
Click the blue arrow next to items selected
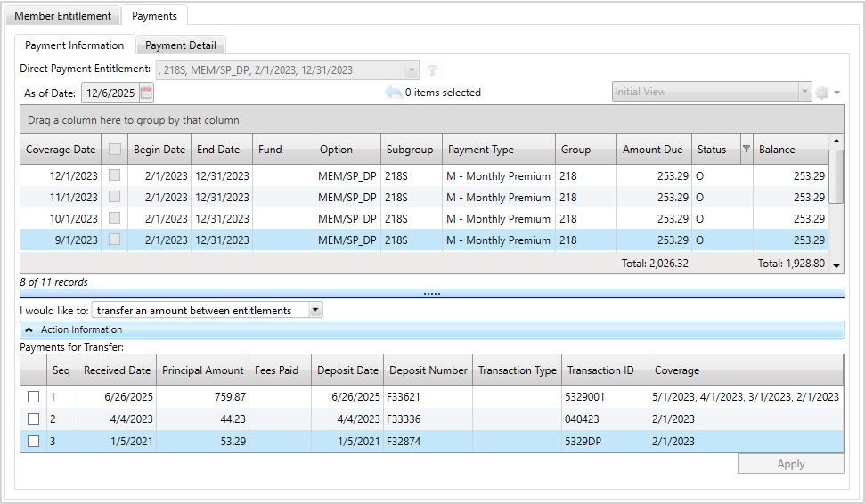[393, 93]
